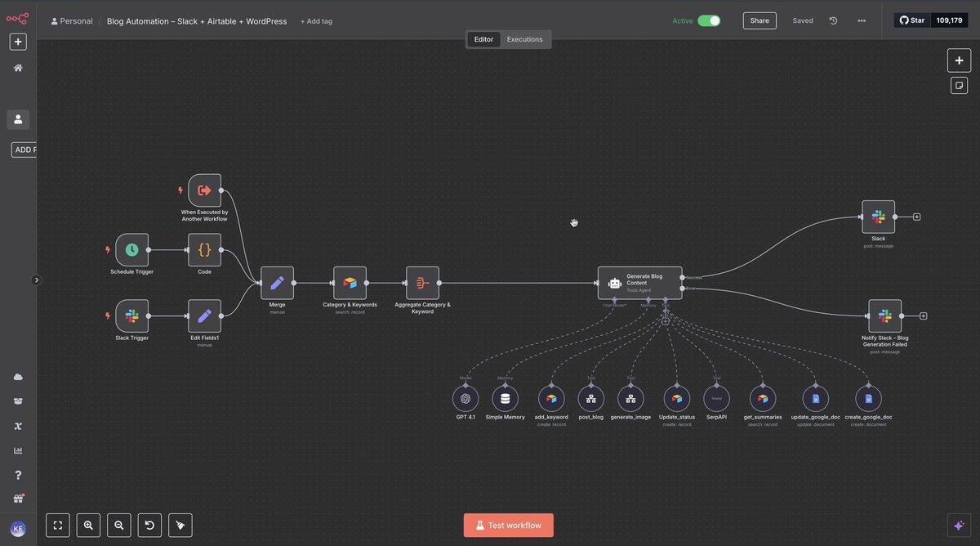Open the KE user avatar menu
This screenshot has height=546, width=980.
[18, 529]
